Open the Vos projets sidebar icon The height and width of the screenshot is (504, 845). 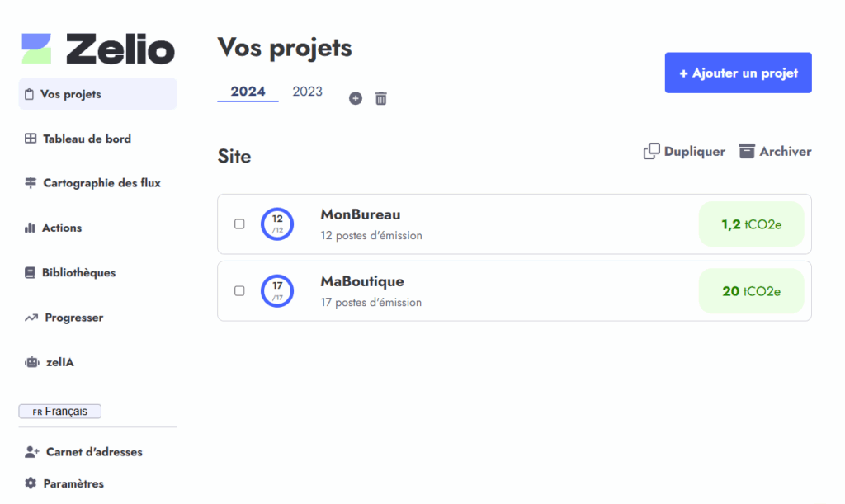coord(31,93)
